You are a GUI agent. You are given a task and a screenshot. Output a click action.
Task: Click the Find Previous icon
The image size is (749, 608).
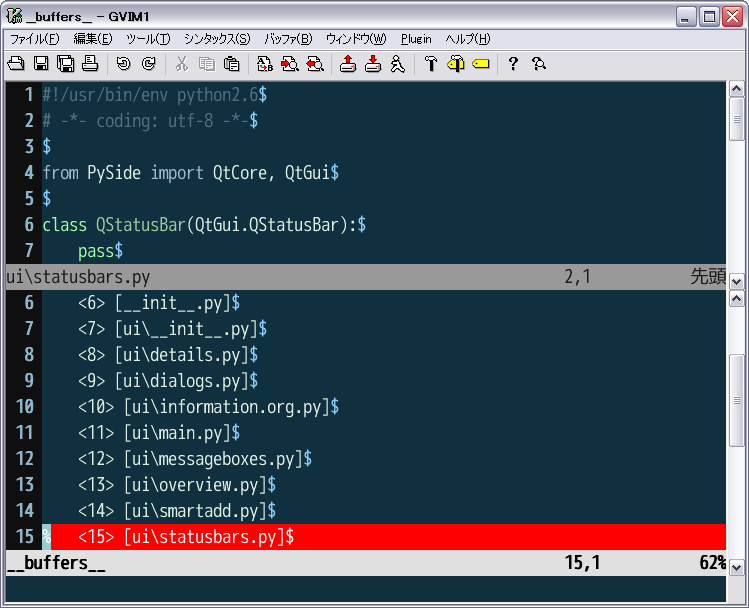315,64
